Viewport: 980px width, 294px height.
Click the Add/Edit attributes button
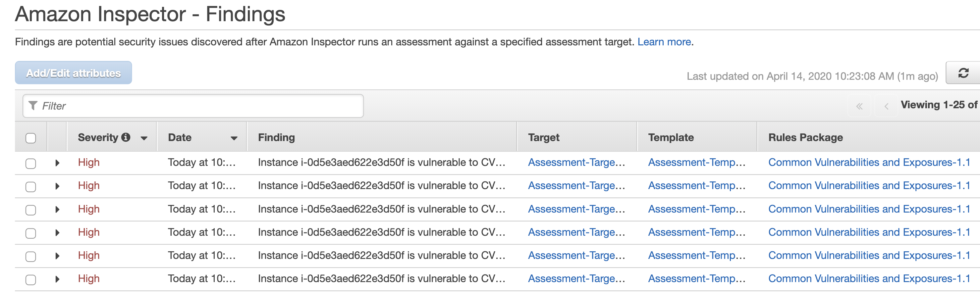[x=74, y=73]
